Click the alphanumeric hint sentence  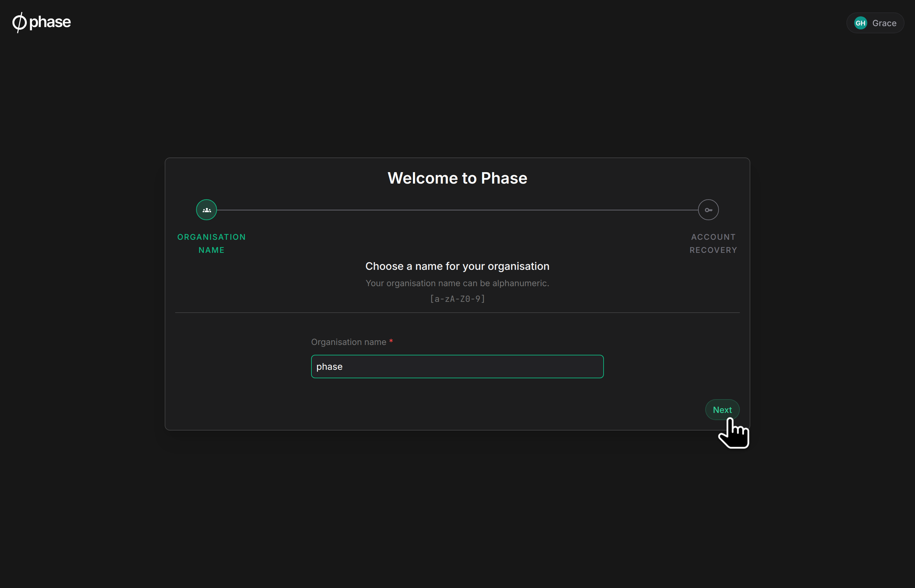click(457, 283)
